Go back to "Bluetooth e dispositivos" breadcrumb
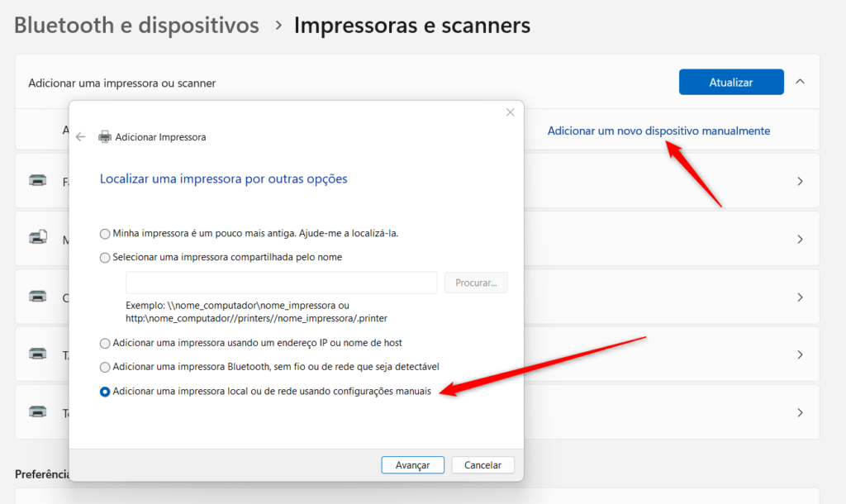Viewport: 846px width, 504px height. [x=136, y=26]
